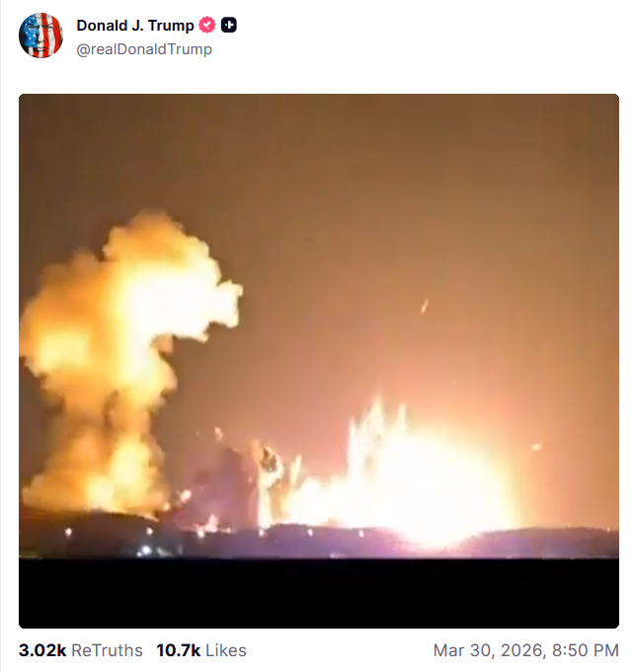Open the flag-painted profile avatar
Viewport: 633px width, 672px height.
40,36
